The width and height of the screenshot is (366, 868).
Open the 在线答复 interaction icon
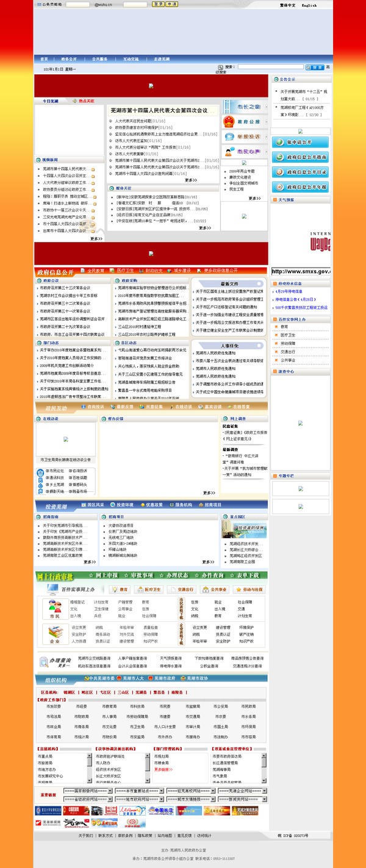click(x=239, y=407)
